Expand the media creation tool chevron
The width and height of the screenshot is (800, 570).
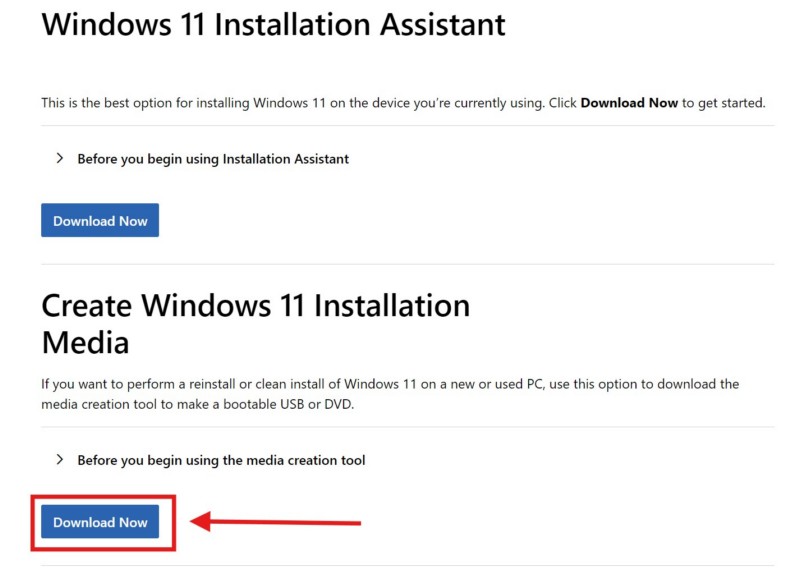pyautogui.click(x=60, y=460)
